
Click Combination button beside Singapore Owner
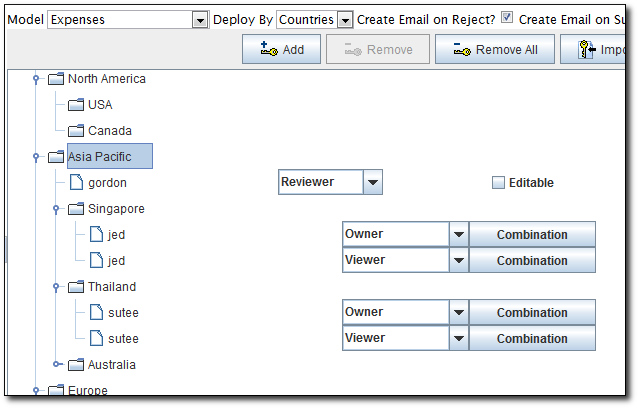click(x=532, y=235)
